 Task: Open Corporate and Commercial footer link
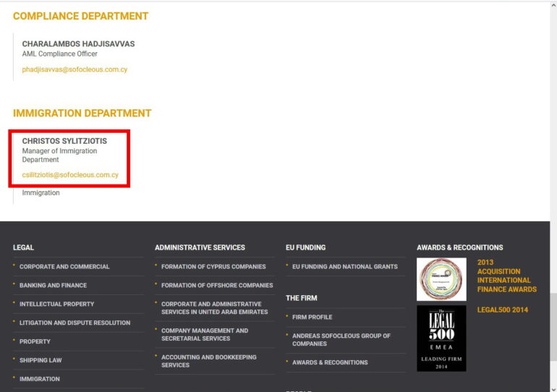(x=64, y=267)
